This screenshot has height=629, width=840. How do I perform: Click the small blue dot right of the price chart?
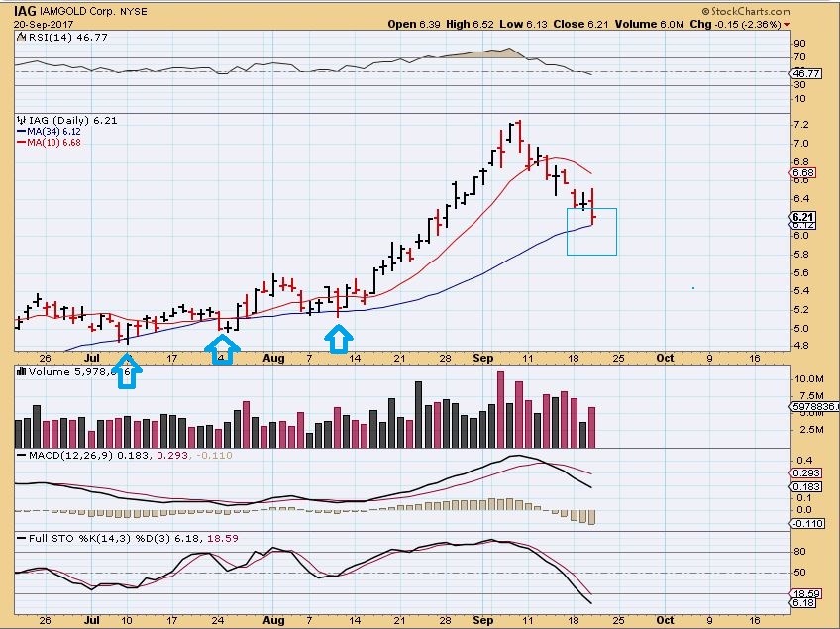click(x=693, y=288)
